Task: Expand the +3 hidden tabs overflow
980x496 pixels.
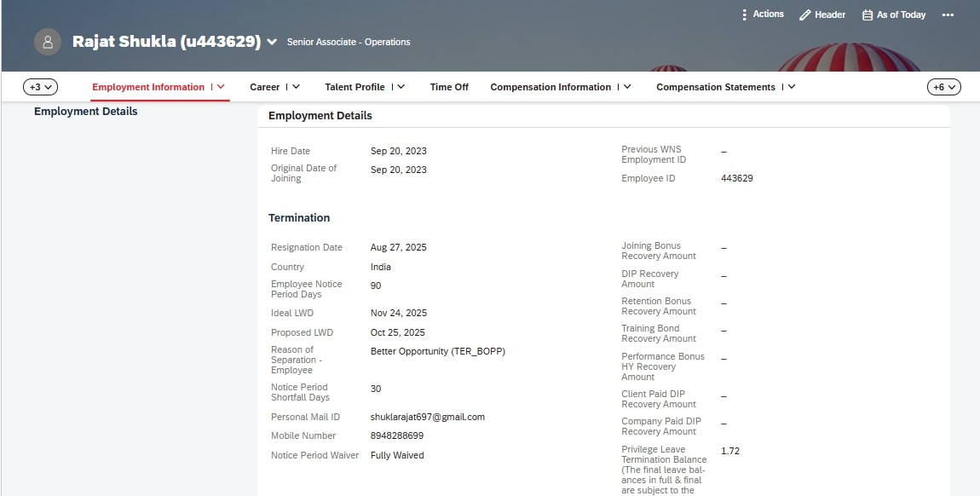Action: pos(40,87)
